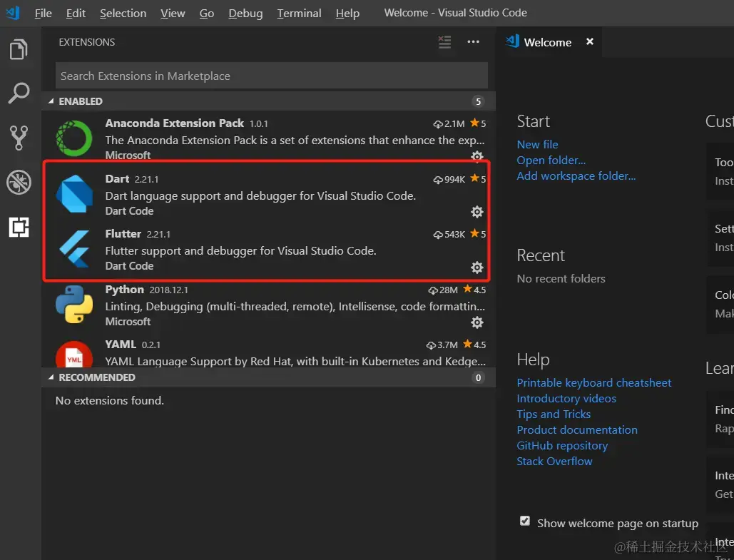This screenshot has height=560, width=734.
Task: Open the manage gear for Python extension
Action: tap(477, 322)
